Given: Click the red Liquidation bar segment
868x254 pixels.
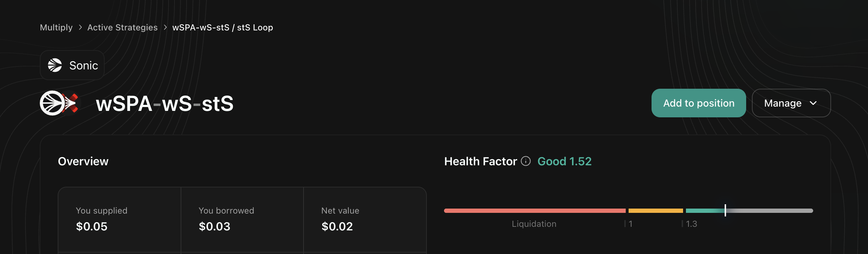Looking at the screenshot, I should [535, 211].
